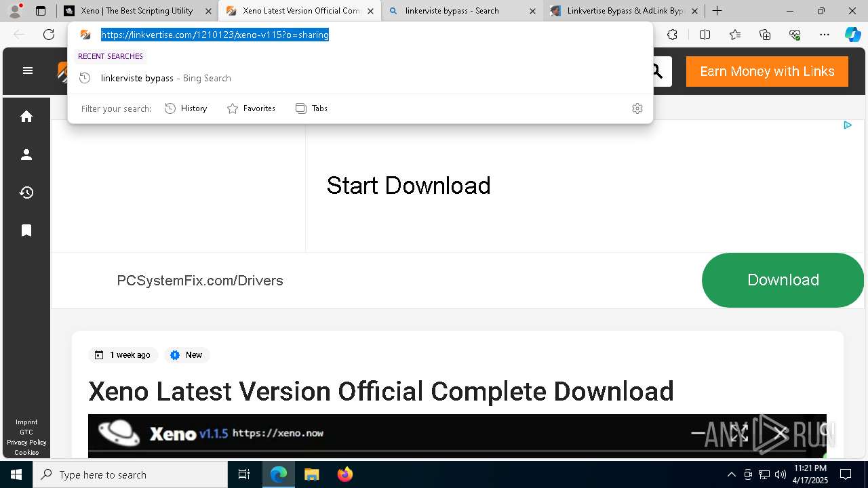Viewport: 868px width, 488px height.
Task: Open the Windows notification center
Action: (x=846, y=474)
